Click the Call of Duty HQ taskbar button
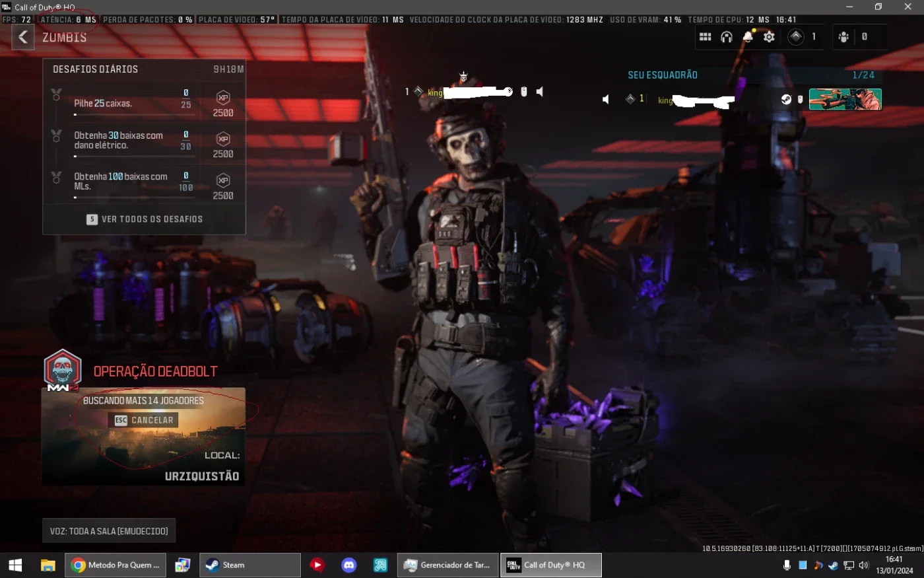This screenshot has height=578, width=924. coord(551,565)
